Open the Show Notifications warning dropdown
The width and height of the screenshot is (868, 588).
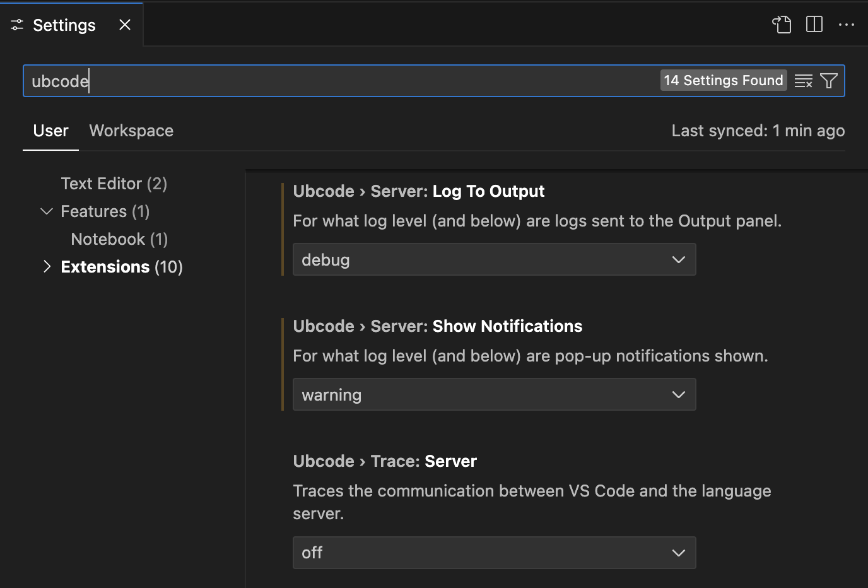pyautogui.click(x=494, y=394)
